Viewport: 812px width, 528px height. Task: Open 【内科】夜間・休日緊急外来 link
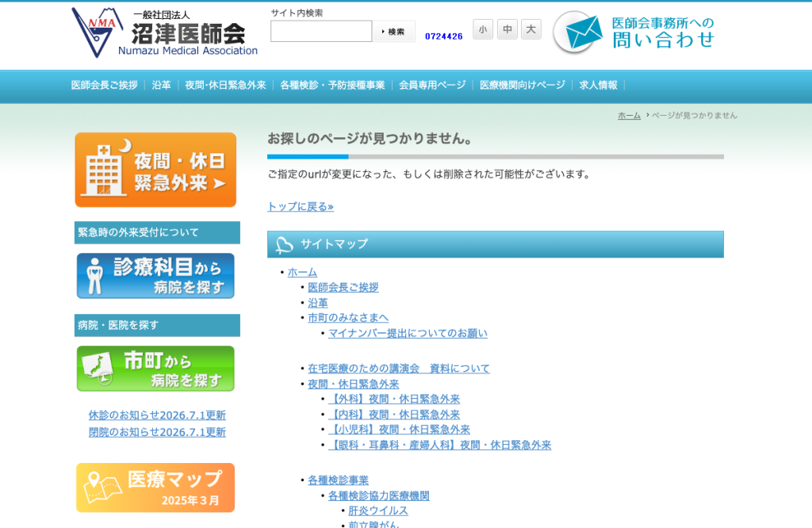coord(394,415)
